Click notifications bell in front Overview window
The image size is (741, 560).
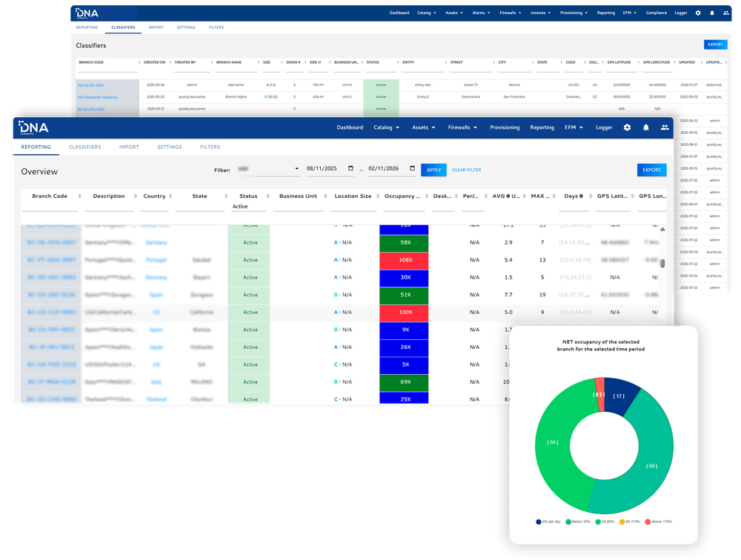point(646,127)
